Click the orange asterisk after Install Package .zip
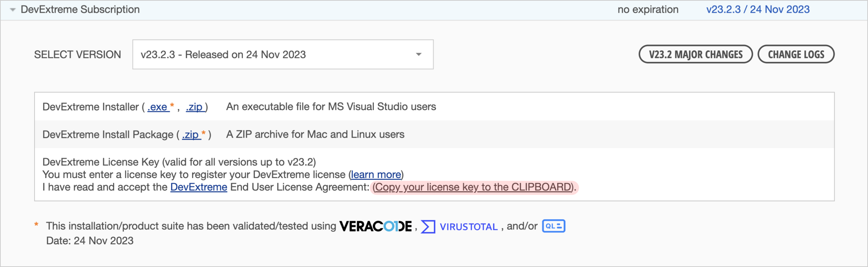868x267 pixels. 203,133
